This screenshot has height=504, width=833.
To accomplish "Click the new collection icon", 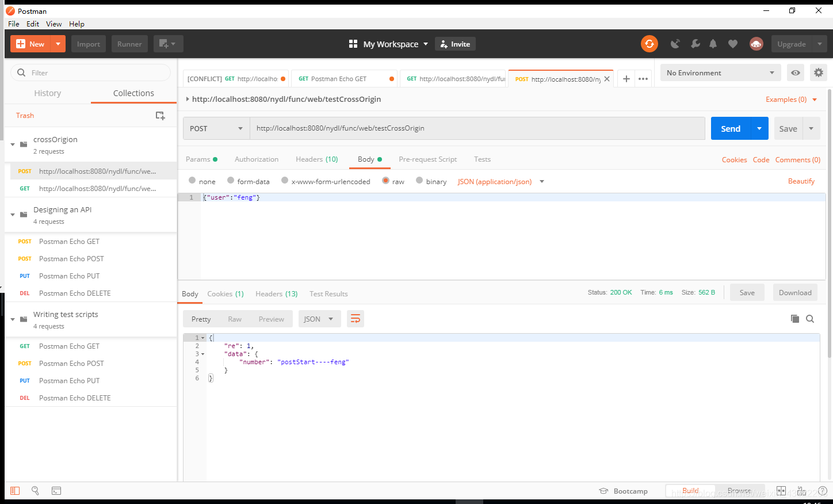I will click(x=161, y=116).
